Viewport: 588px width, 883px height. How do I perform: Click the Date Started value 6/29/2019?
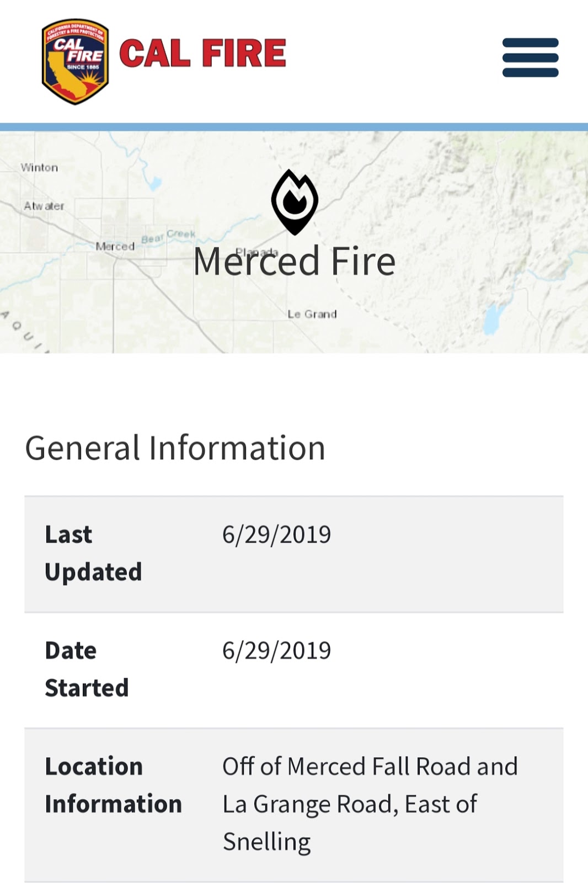(x=276, y=650)
